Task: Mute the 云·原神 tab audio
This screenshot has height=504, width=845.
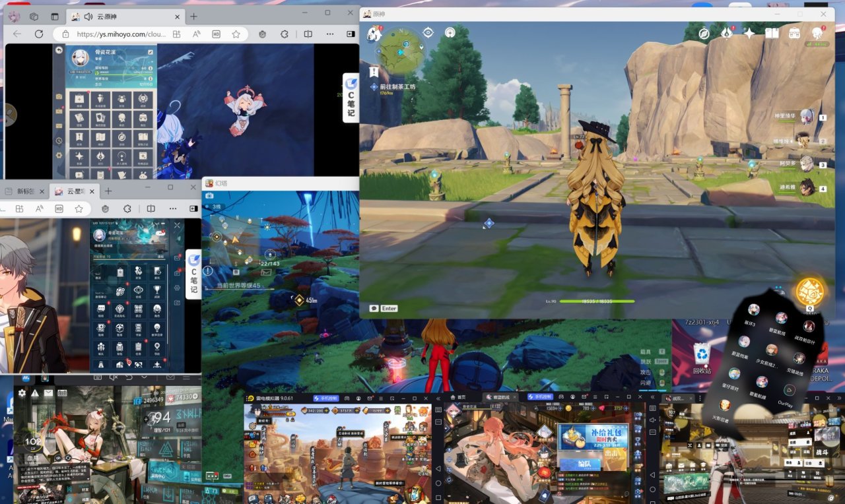Action: point(88,16)
